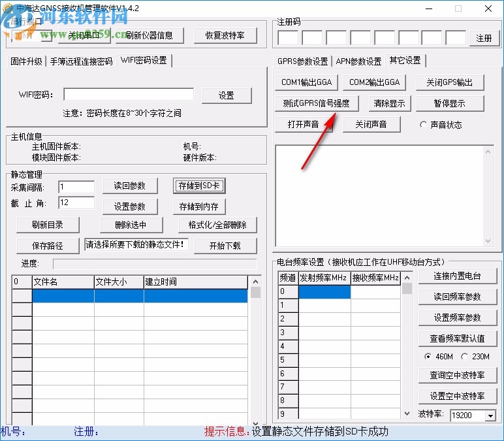Click frequency table scrollbar down arrow

tap(407, 414)
